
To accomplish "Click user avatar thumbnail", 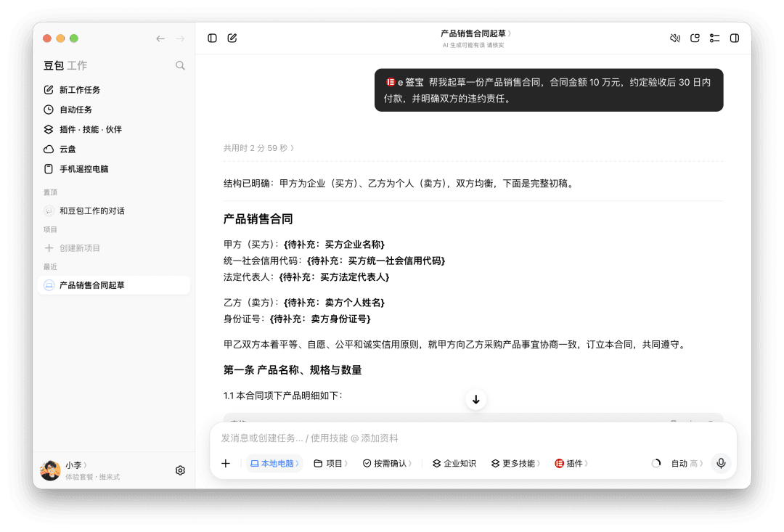I will click(x=50, y=470).
